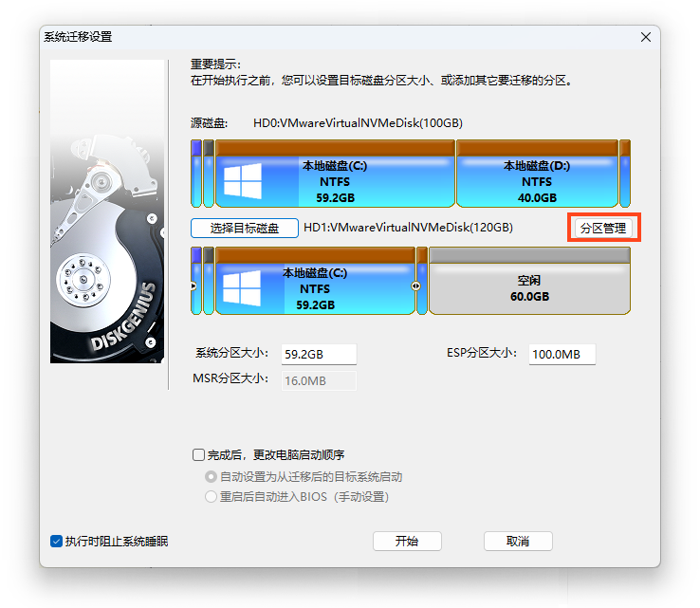Click small partition at source disk's far right
The height and width of the screenshot is (608, 700).
point(625,174)
